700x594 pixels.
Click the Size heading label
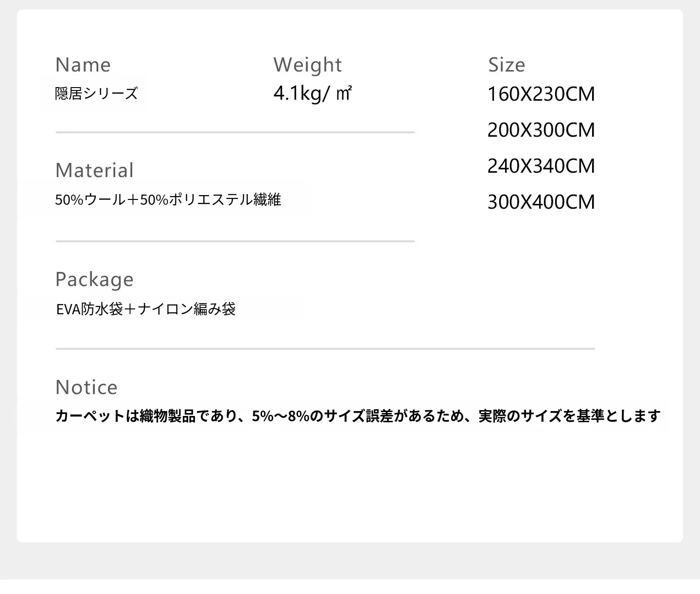pos(507,65)
